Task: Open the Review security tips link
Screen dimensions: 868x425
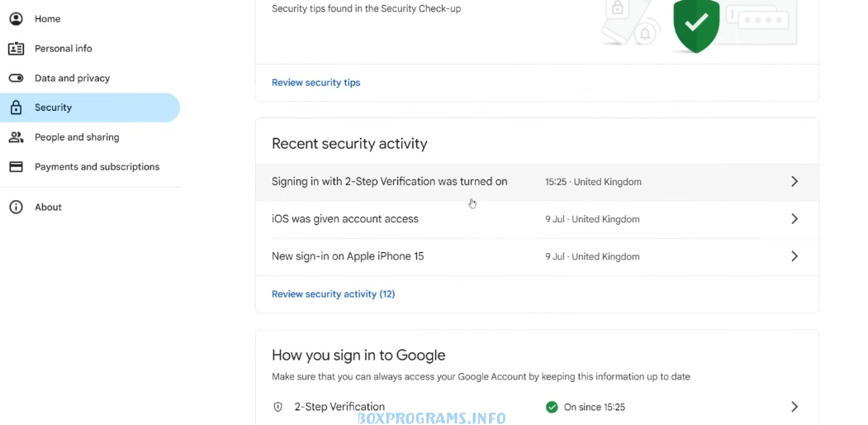Action: pos(315,83)
